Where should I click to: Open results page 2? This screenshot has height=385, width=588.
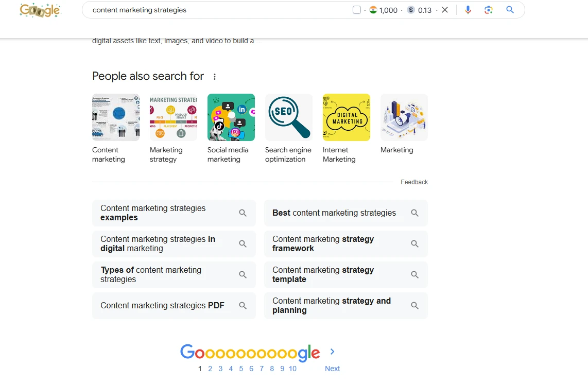210,369
